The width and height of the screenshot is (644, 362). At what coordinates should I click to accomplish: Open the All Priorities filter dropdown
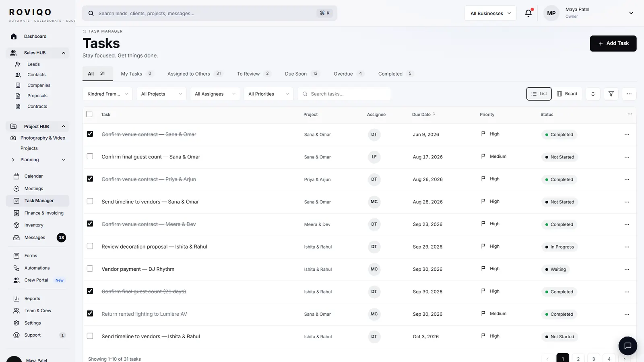click(268, 94)
